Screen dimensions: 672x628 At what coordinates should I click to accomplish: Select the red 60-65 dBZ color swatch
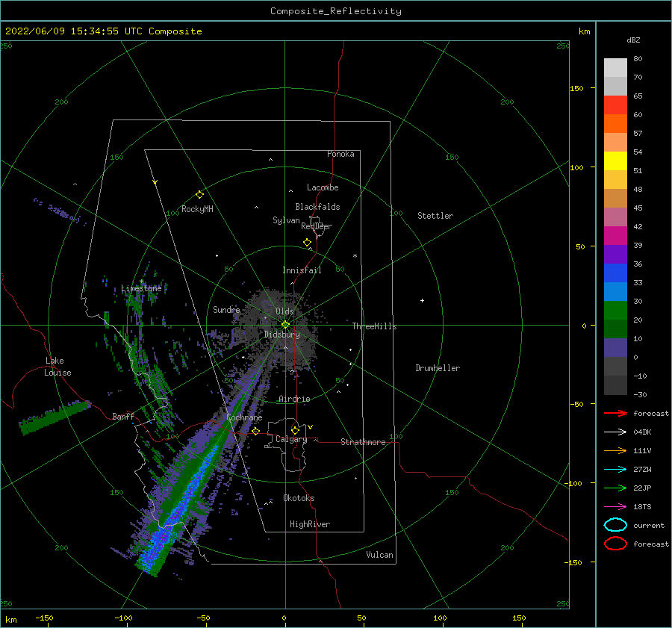pyautogui.click(x=615, y=105)
